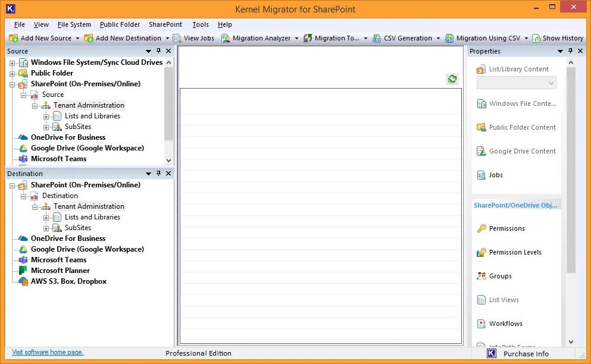Click the Migration Analyzer toolbar icon

pyautogui.click(x=226, y=38)
